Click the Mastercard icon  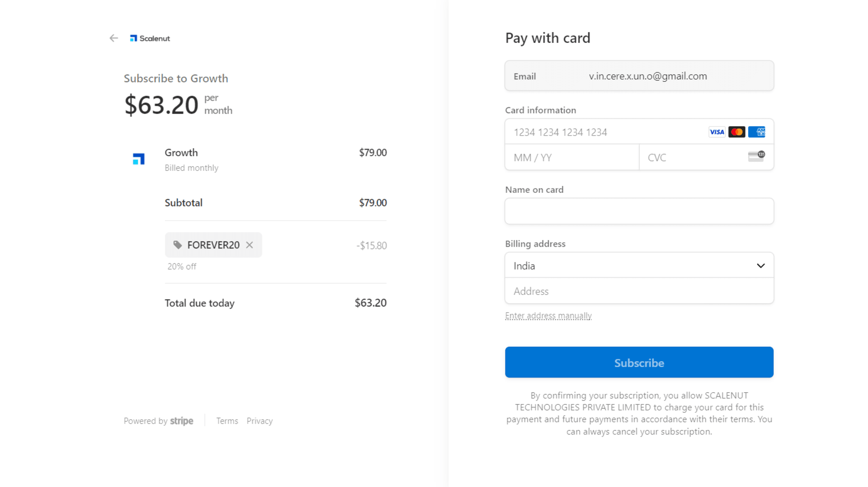click(736, 131)
